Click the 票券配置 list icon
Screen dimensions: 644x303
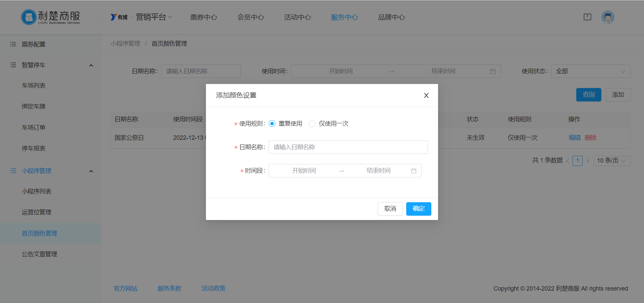tap(13, 44)
